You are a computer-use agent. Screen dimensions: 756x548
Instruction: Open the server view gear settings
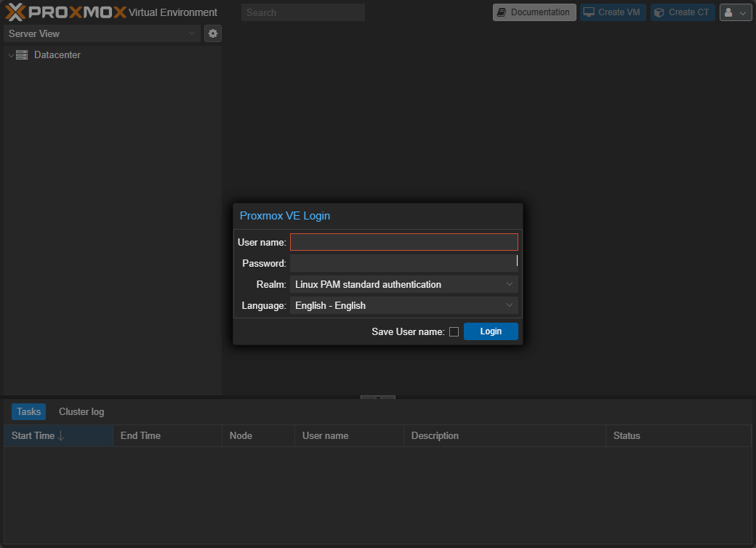(x=212, y=33)
